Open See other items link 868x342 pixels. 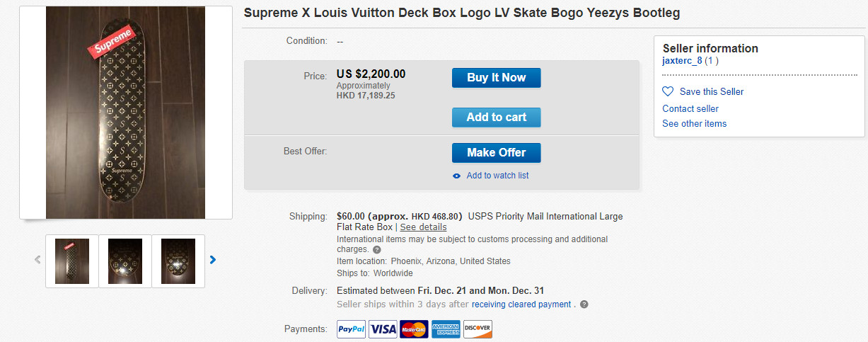coord(694,123)
